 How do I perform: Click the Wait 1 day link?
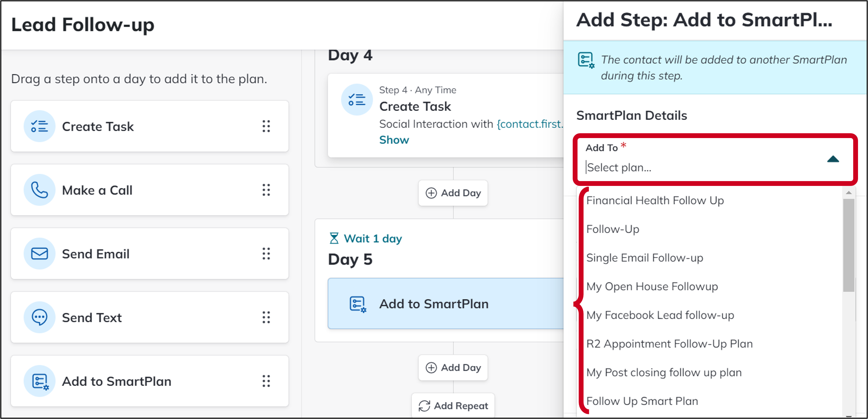[366, 238]
